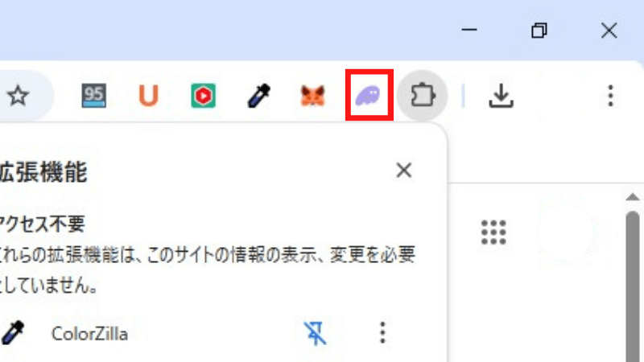Image resolution: width=644 pixels, height=362 pixels.
Task: Toggle the Extensions puzzle menu
Action: coord(423,96)
